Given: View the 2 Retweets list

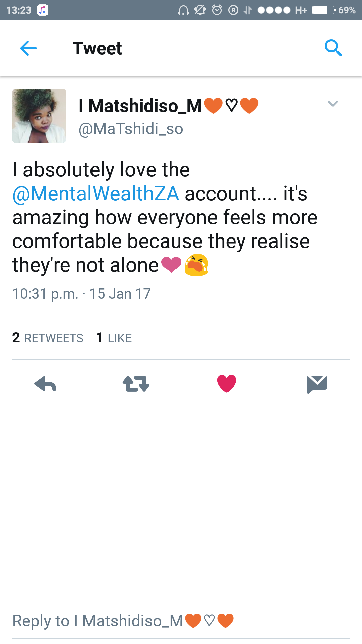Looking at the screenshot, I should click(48, 338).
